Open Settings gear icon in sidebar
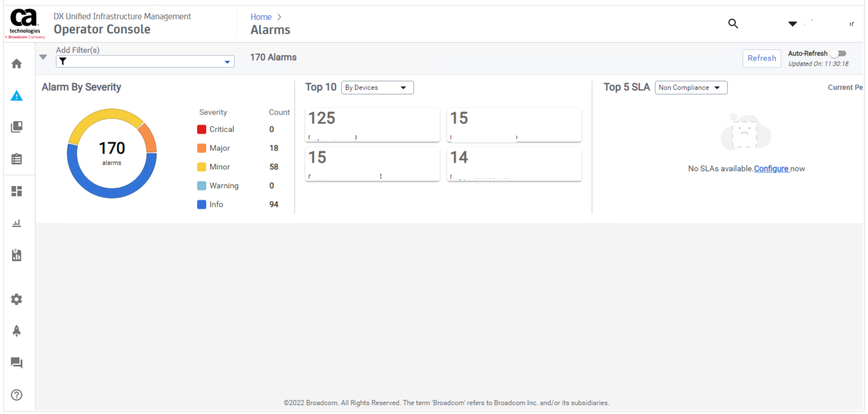The width and height of the screenshot is (868, 414). coord(17,299)
